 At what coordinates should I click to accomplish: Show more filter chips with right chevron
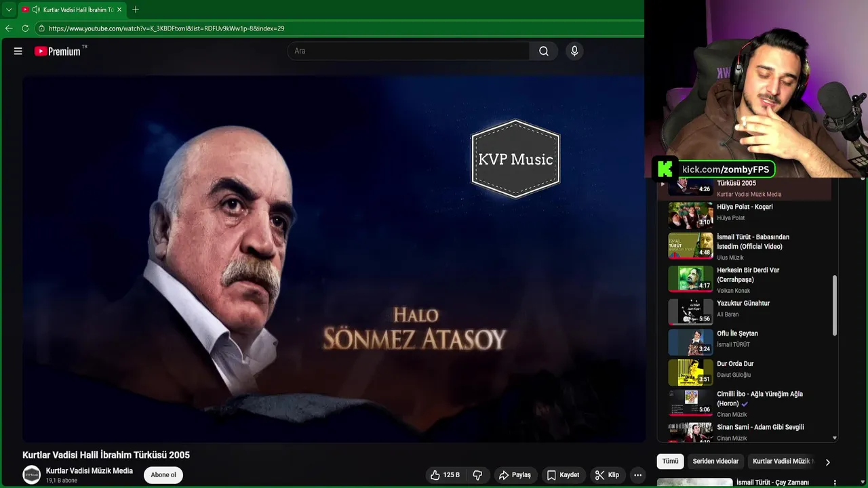click(827, 462)
